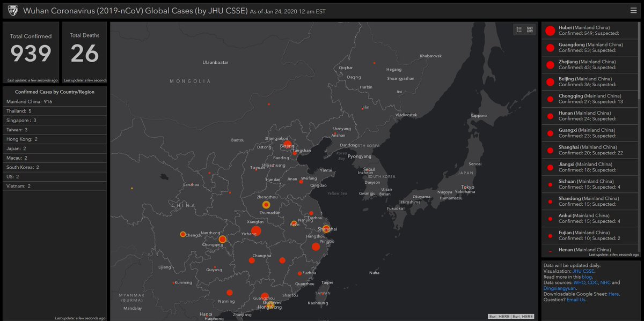Open the map legend list icon
Image resolution: width=644 pixels, height=321 pixels.
point(519,29)
